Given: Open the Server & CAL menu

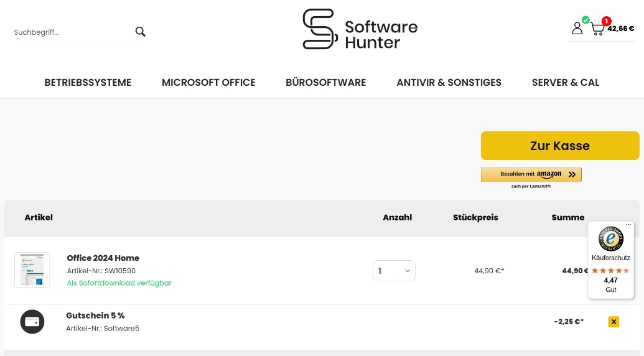Looking at the screenshot, I should point(566,83).
